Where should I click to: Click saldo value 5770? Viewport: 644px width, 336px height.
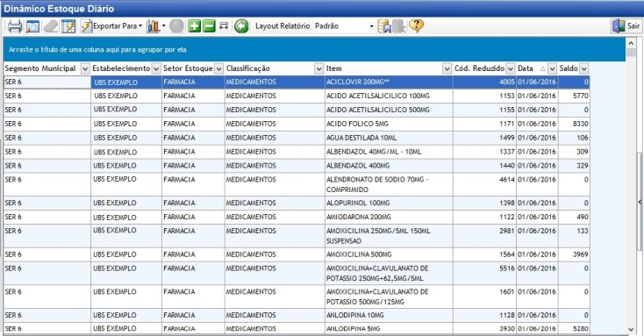point(580,97)
